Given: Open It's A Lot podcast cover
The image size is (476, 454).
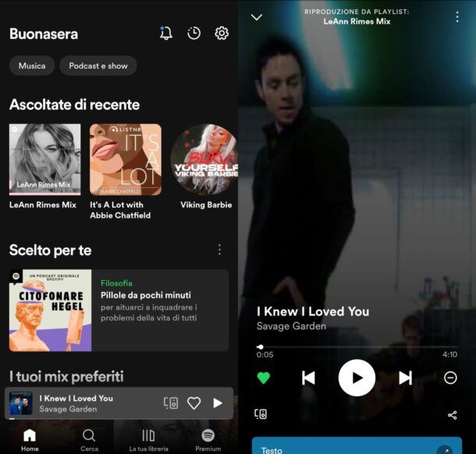Looking at the screenshot, I should [126, 159].
